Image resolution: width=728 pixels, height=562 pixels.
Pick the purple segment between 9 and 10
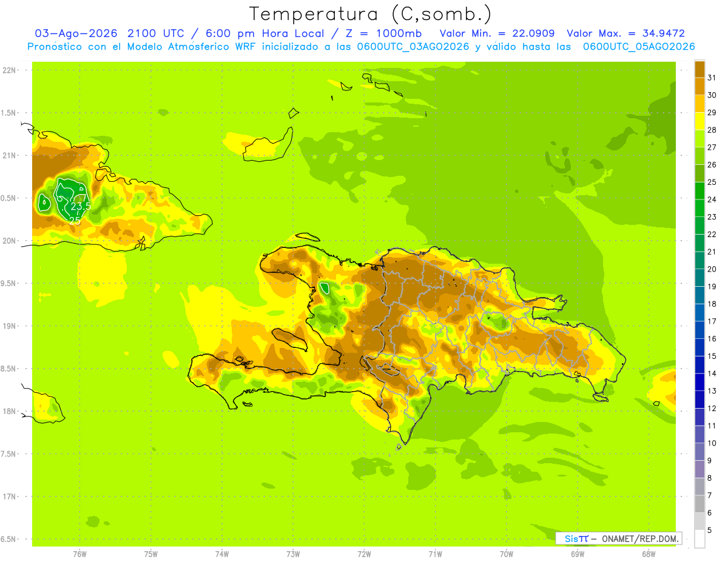point(699,452)
